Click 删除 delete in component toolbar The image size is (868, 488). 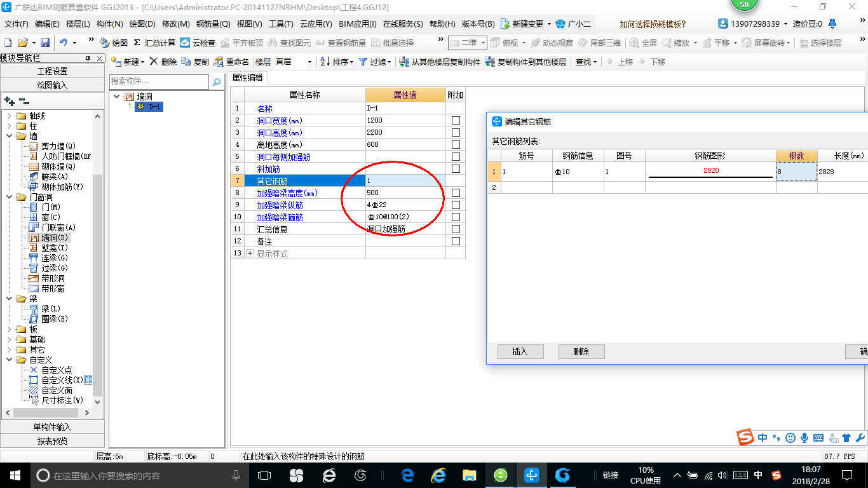click(x=163, y=62)
